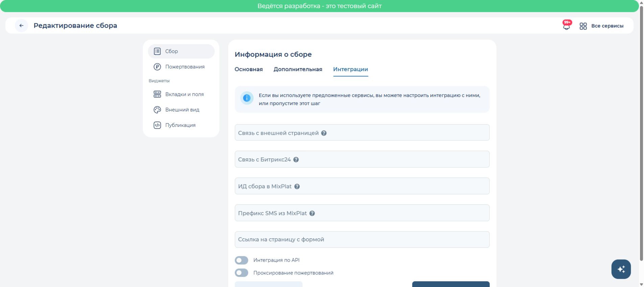Focus the Связь с Битрикс24 field
The width and height of the screenshot is (644, 287).
point(362,159)
